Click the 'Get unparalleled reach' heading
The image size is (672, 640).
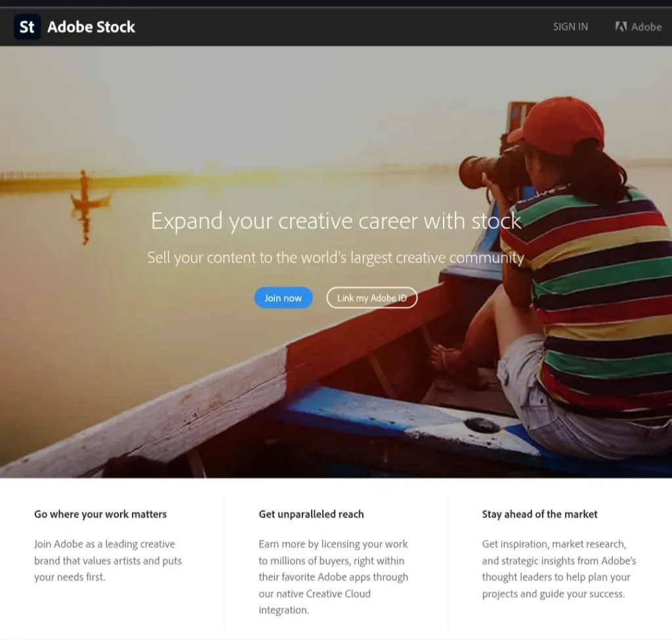(311, 514)
